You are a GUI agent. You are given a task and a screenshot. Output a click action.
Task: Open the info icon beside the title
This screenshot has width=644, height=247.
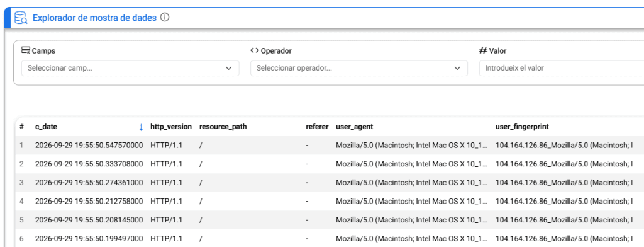click(165, 18)
